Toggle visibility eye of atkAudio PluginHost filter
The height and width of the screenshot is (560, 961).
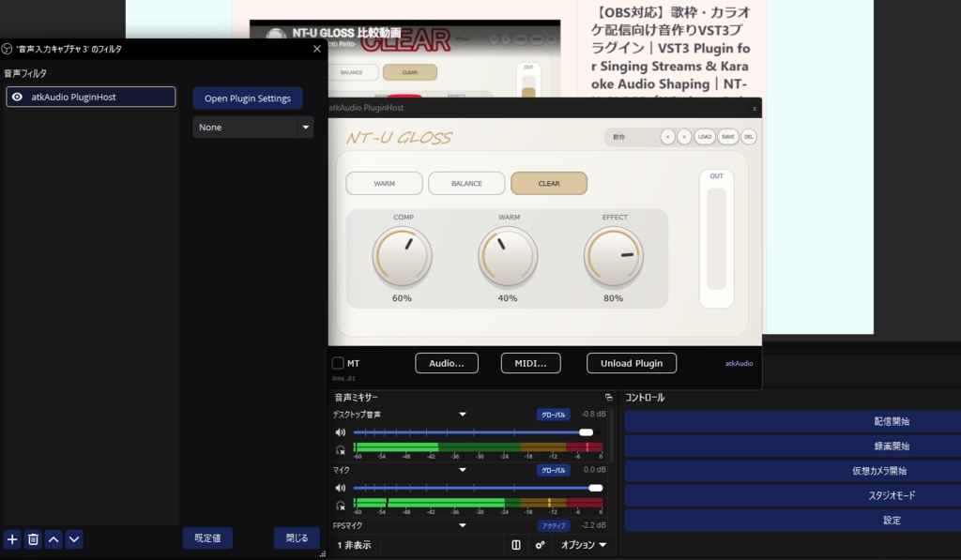pyautogui.click(x=17, y=97)
